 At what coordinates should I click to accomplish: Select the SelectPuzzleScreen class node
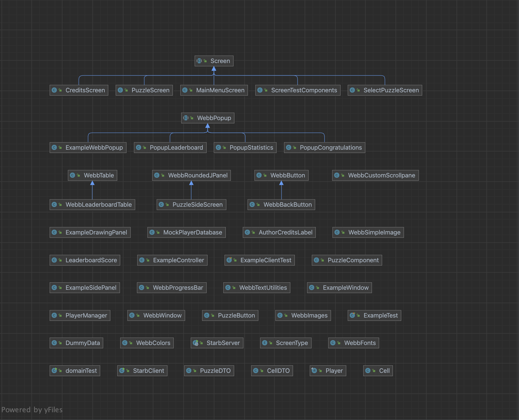(x=385, y=90)
